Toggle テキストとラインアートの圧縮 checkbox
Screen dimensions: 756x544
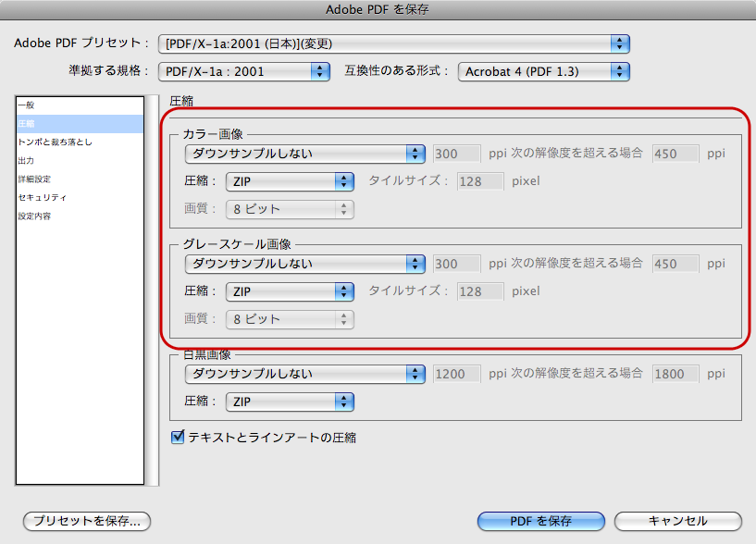(x=178, y=437)
